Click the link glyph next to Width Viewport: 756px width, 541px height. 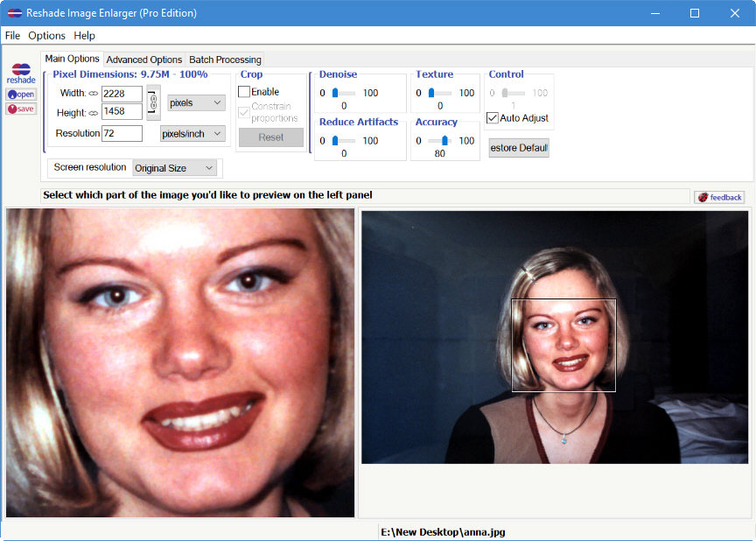[x=92, y=93]
